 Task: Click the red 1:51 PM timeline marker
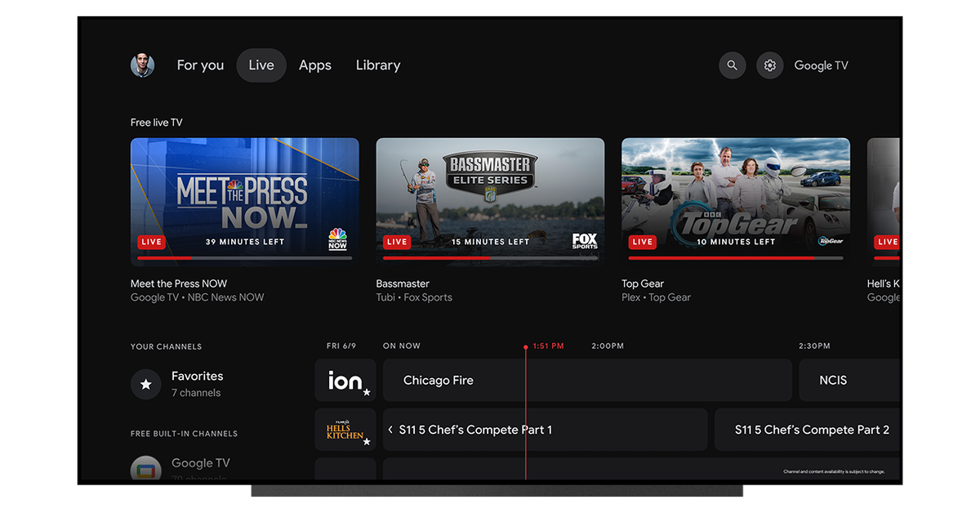(x=525, y=347)
